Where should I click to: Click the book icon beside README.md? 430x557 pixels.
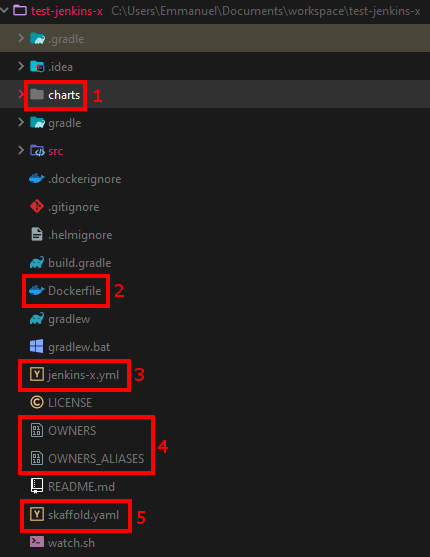coord(37,486)
